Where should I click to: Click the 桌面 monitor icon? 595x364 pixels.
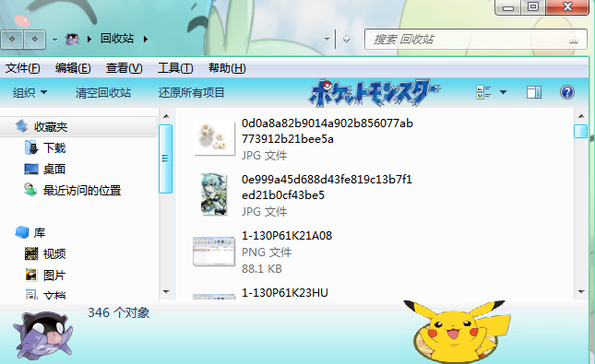(x=31, y=170)
